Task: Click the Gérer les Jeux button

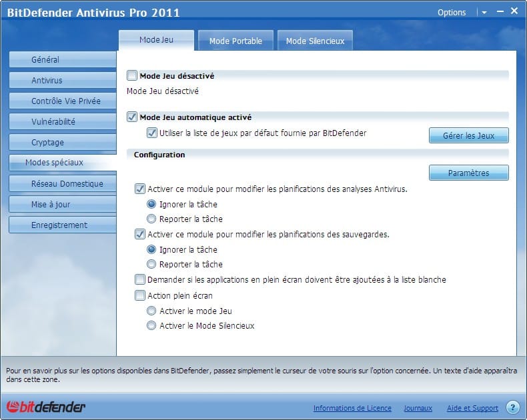Action: pyautogui.click(x=468, y=135)
